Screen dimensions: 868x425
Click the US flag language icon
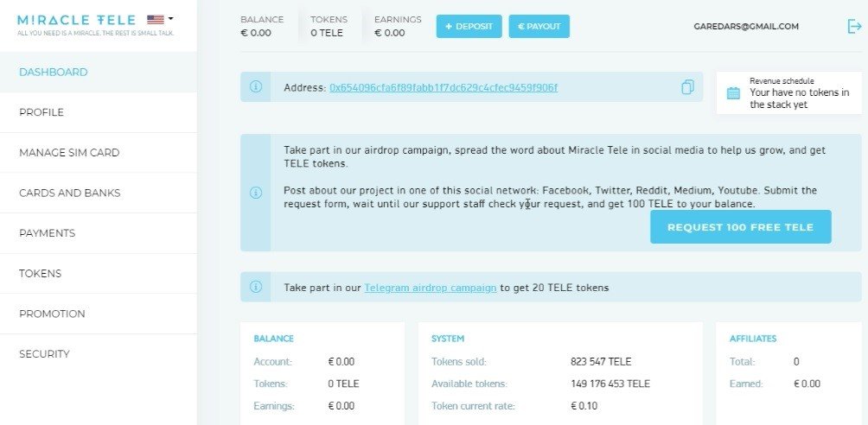click(x=156, y=19)
